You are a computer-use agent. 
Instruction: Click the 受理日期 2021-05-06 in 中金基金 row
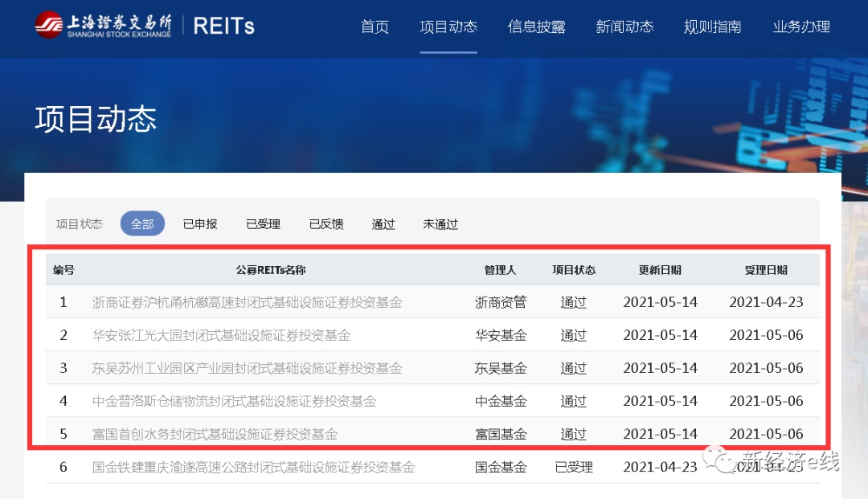click(766, 401)
